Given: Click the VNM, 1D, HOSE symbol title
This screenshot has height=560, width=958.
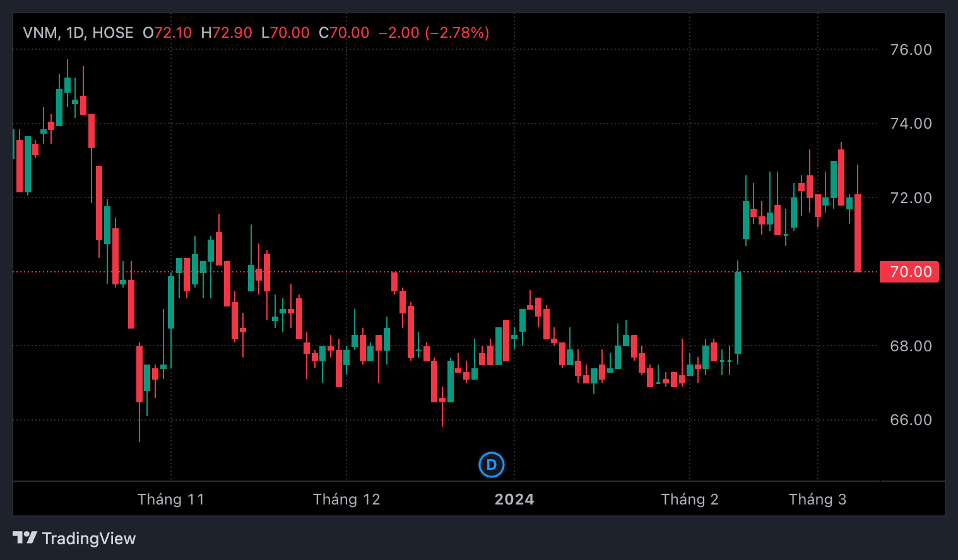Looking at the screenshot, I should 78,33.
